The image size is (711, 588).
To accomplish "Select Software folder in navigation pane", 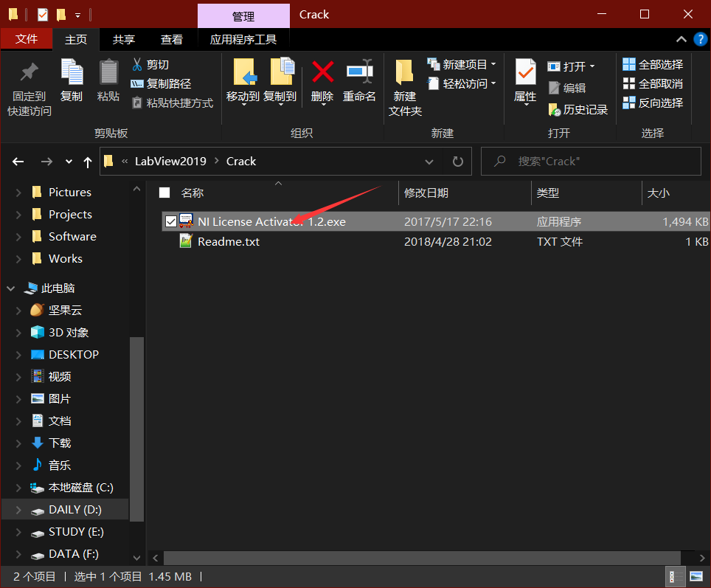I will pyautogui.click(x=72, y=236).
